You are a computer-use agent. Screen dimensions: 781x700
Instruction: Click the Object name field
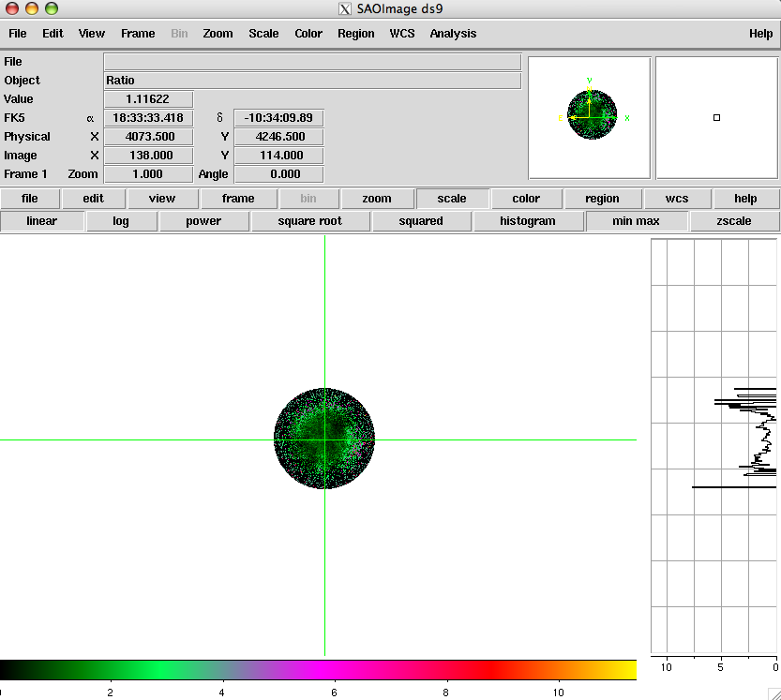click(312, 81)
